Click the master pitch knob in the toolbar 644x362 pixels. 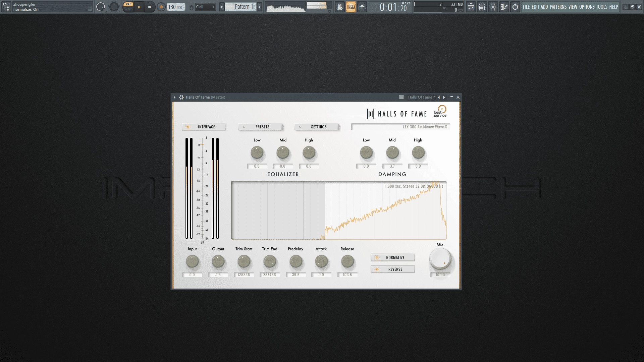114,7
